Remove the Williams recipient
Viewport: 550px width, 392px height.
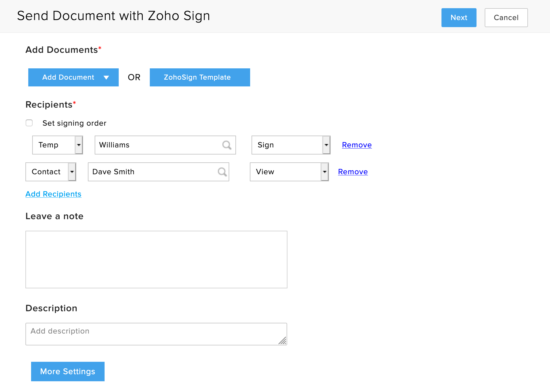click(x=357, y=145)
